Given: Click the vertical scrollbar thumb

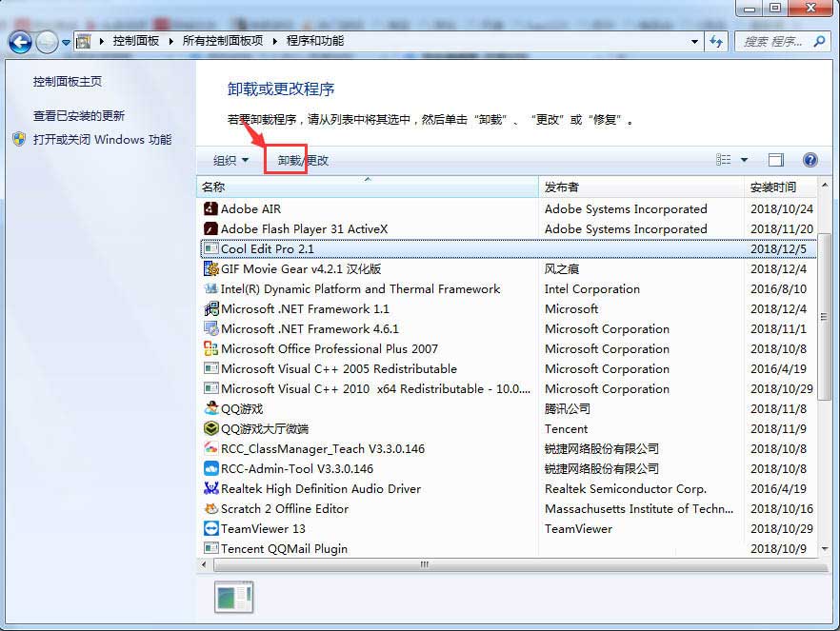Looking at the screenshot, I should (x=825, y=317).
